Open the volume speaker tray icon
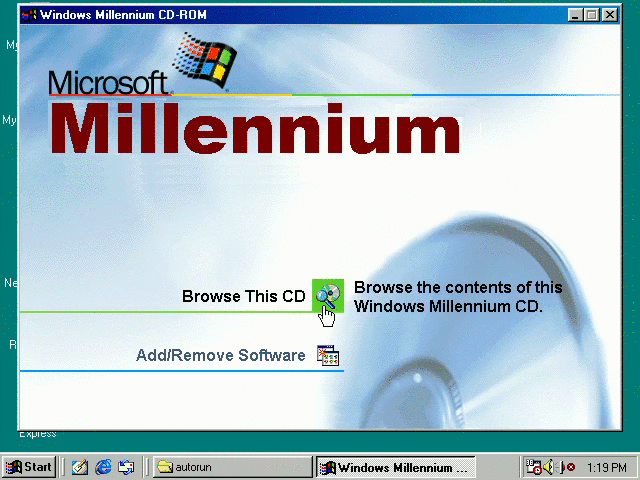The image size is (640, 480). point(549,467)
